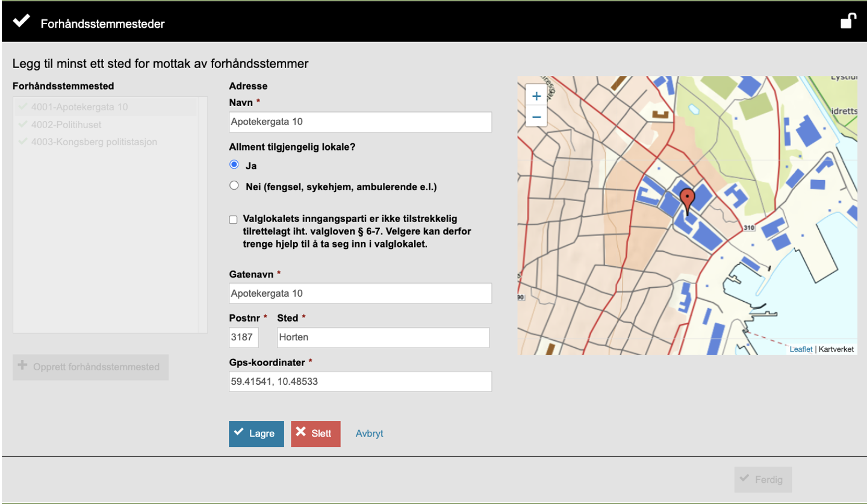
Task: Click the checkmark icon beside Forhåndsstemmesteder title
Action: [x=21, y=22]
